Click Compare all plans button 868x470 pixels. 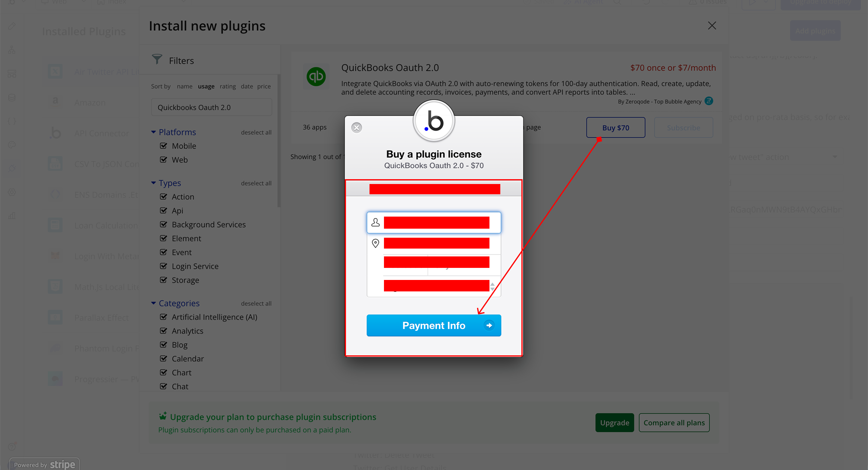[674, 422]
